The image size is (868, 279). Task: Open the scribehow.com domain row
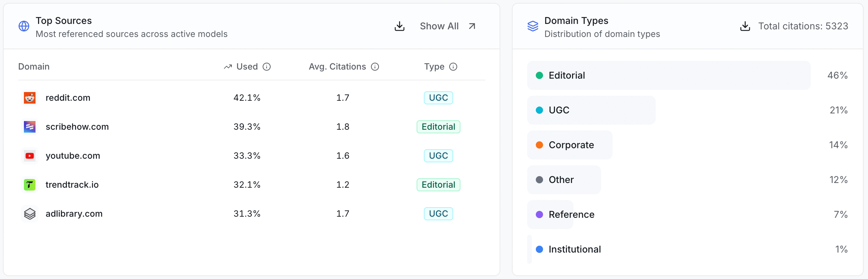coord(251,127)
